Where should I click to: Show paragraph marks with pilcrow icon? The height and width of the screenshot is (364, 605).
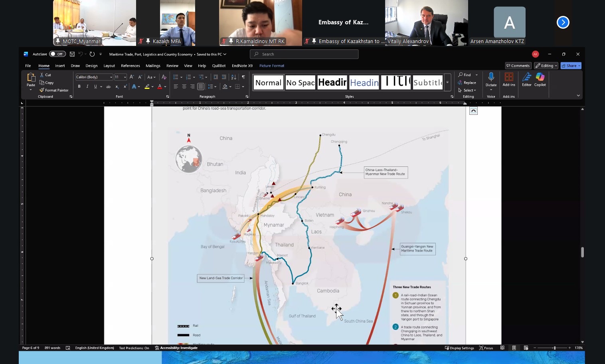click(243, 77)
